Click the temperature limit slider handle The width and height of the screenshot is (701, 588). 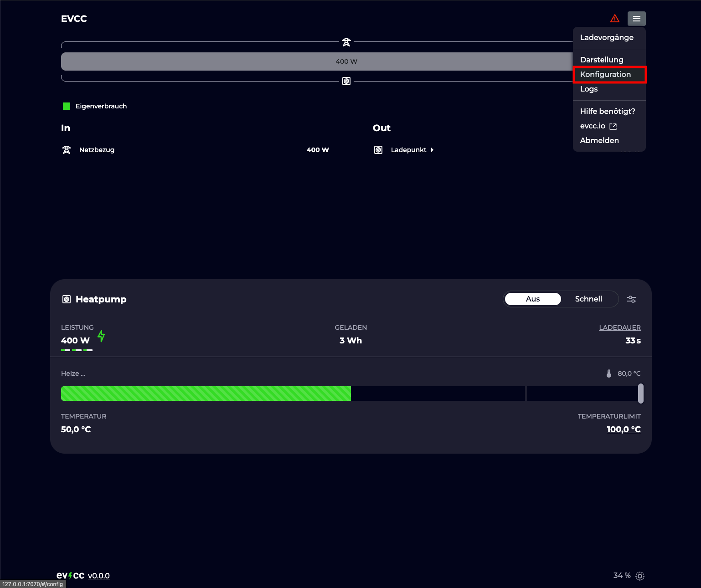click(640, 394)
